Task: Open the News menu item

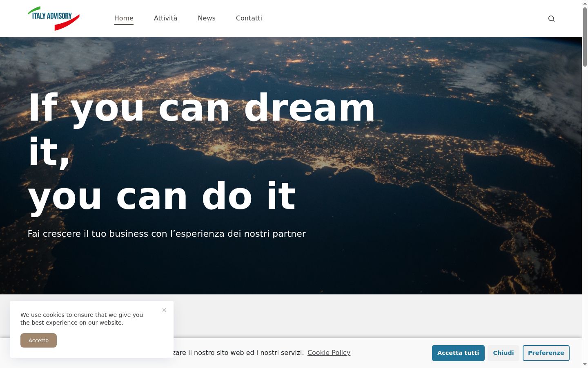Action: pos(207,18)
